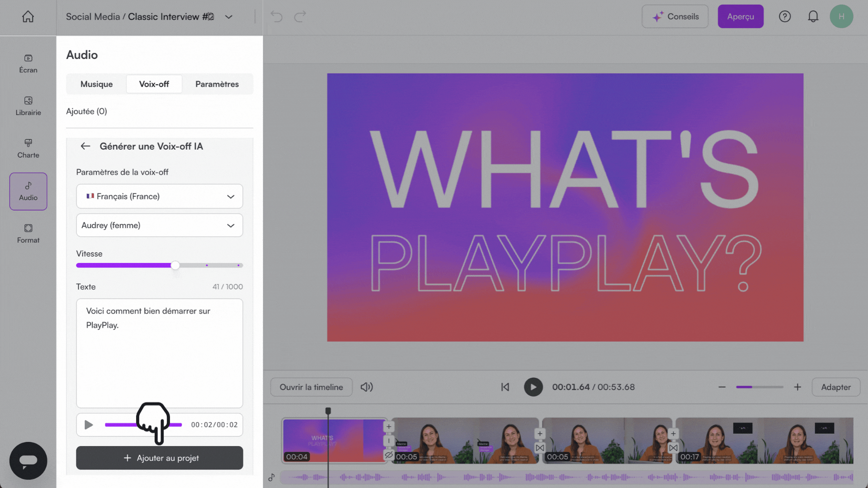The width and height of the screenshot is (868, 488).
Task: Toggle hide icon on first clip
Action: (x=389, y=455)
